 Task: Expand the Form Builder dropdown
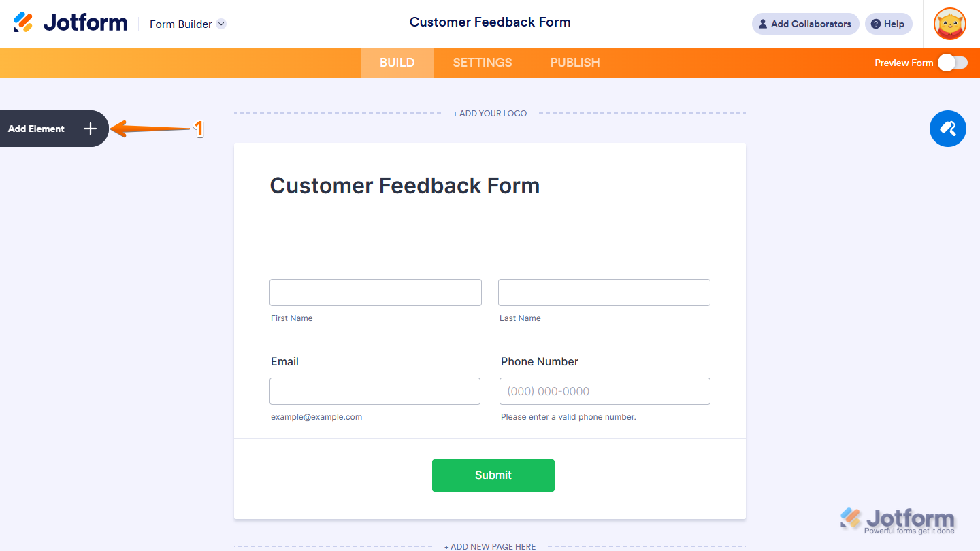tap(220, 24)
